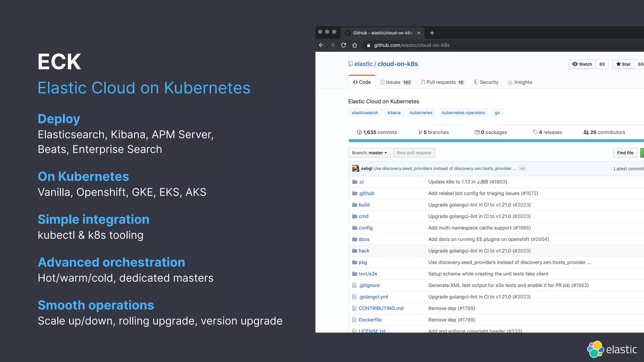Select the go topic tag

pos(497,113)
